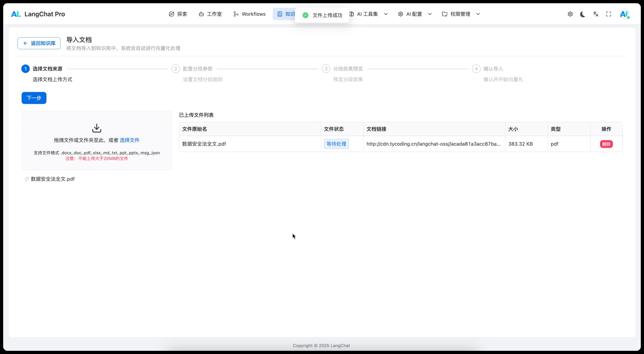Click the 返回知识库 back button
This screenshot has width=644, height=354.
coord(39,43)
